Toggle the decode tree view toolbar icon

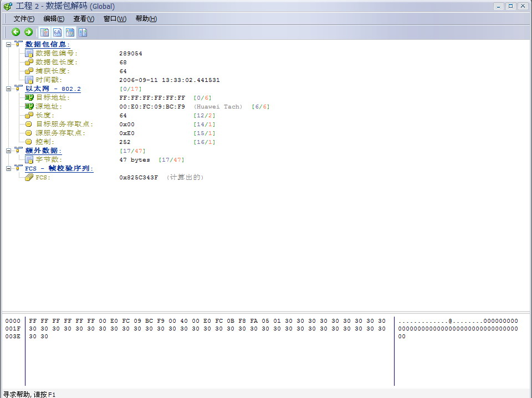click(44, 32)
